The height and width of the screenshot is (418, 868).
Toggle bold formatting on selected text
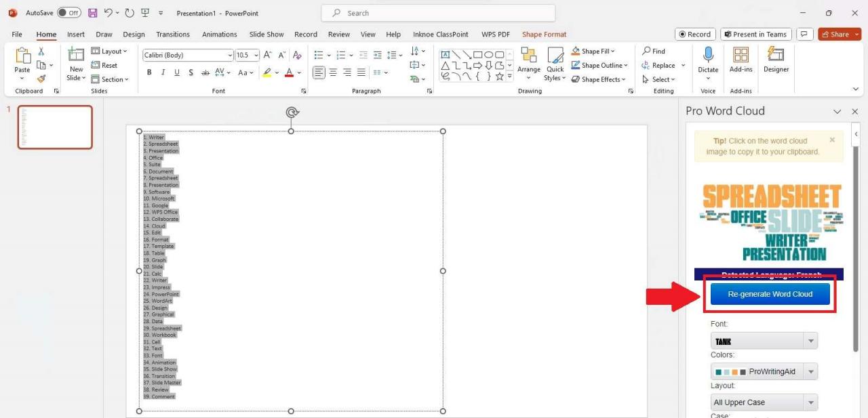[149, 72]
